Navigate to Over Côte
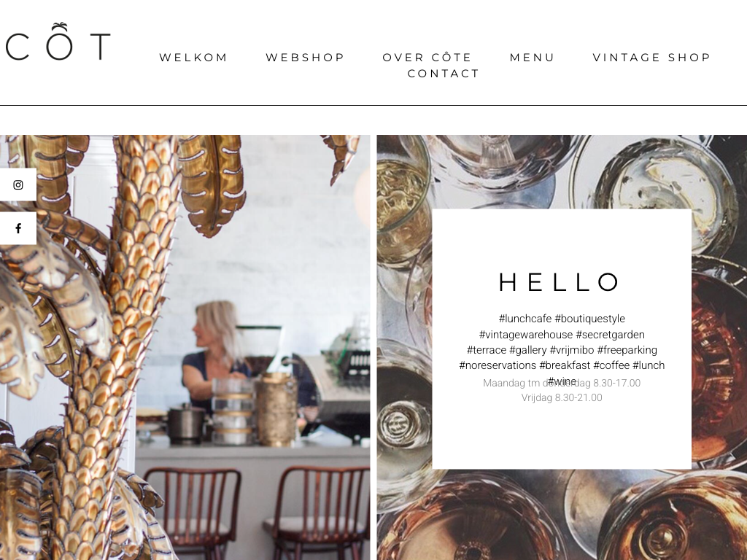 pyautogui.click(x=427, y=57)
